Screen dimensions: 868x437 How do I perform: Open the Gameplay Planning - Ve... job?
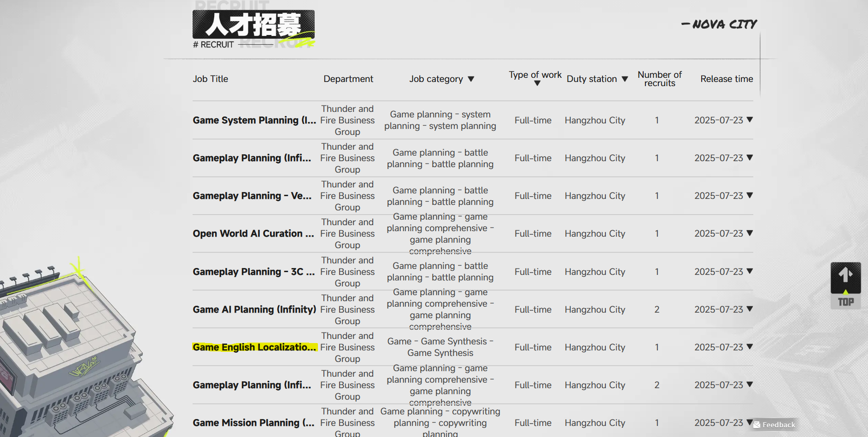tap(252, 196)
